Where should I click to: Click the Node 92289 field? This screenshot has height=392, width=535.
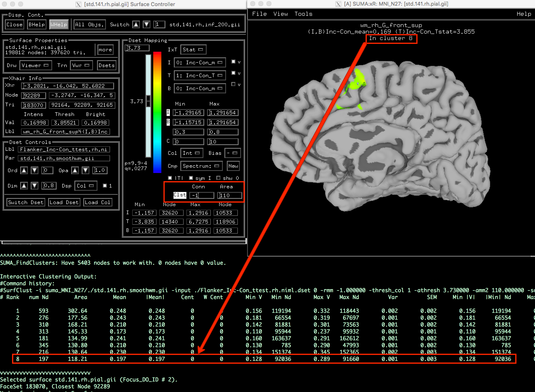34,95
